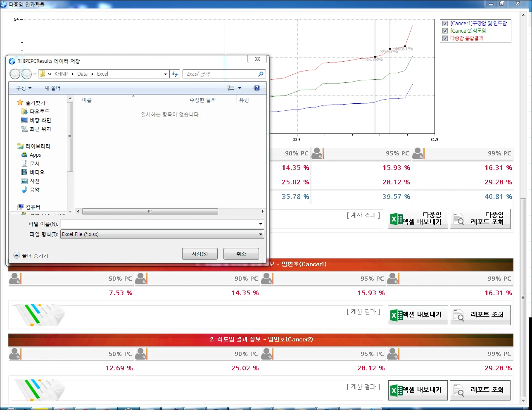Click Cancer2 레포트 조회 button
532x410 pixels.
click(480, 390)
